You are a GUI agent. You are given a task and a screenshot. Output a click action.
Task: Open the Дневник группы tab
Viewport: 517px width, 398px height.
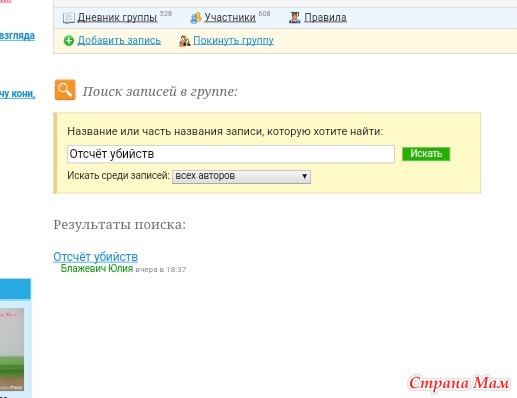[117, 17]
